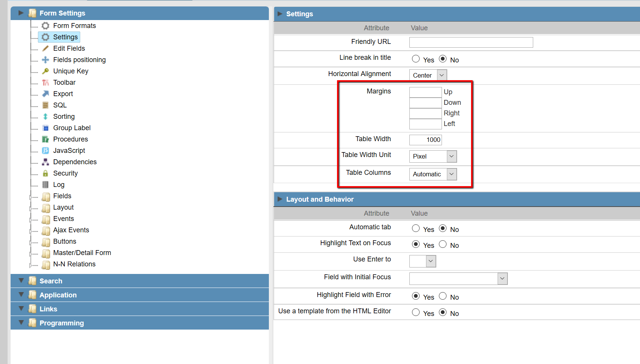The height and width of the screenshot is (364, 640).
Task: Select No for HTML Editor template
Action: (x=443, y=312)
